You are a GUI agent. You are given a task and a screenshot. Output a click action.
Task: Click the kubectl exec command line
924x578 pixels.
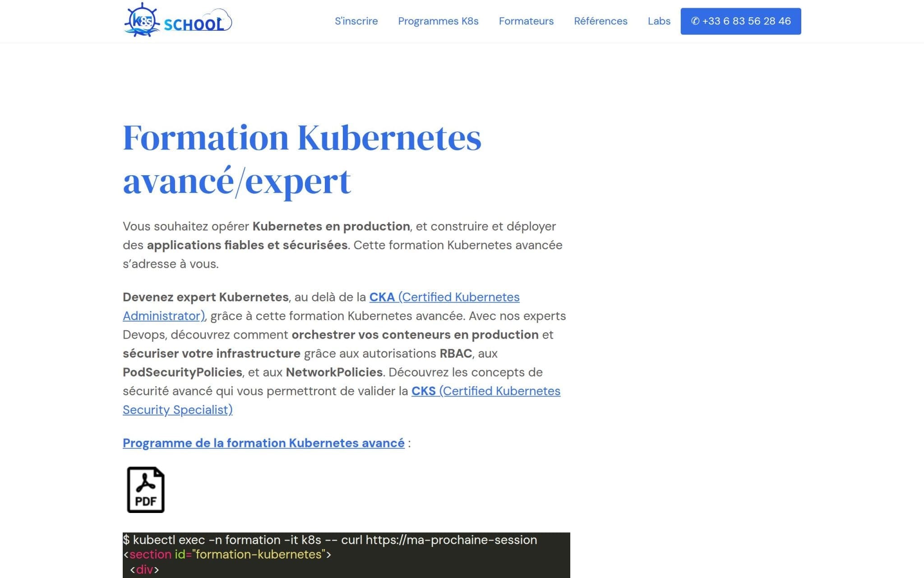[x=330, y=540]
